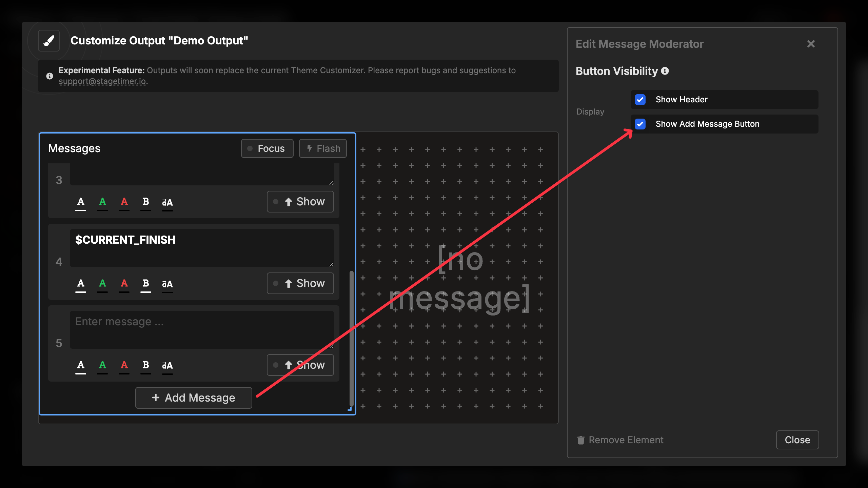Click the info icon beside Button Visibility
Screen dimensions: 868x488
click(665, 71)
